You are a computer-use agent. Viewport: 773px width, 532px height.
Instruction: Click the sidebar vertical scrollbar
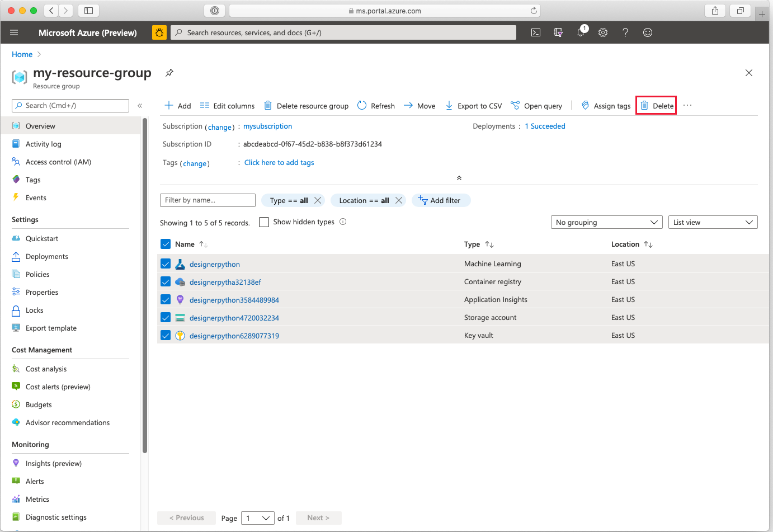pos(145,285)
